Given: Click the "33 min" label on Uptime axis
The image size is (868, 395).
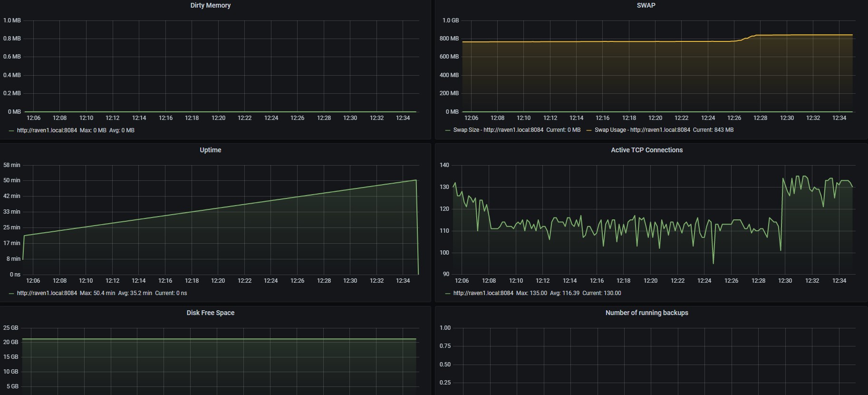Looking at the screenshot, I should (12, 212).
